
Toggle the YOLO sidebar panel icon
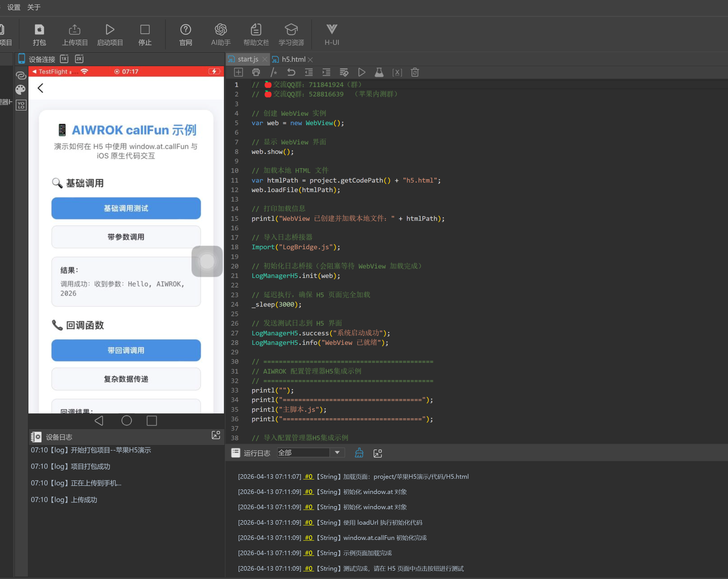click(21, 105)
